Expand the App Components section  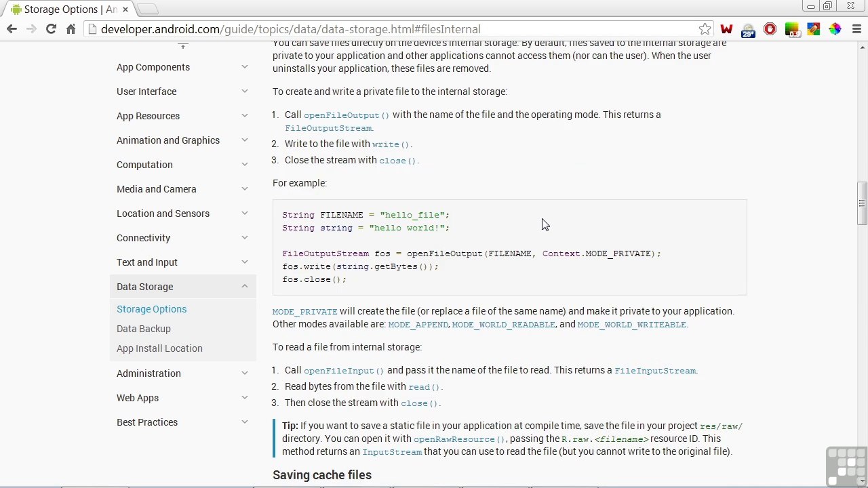(x=245, y=67)
